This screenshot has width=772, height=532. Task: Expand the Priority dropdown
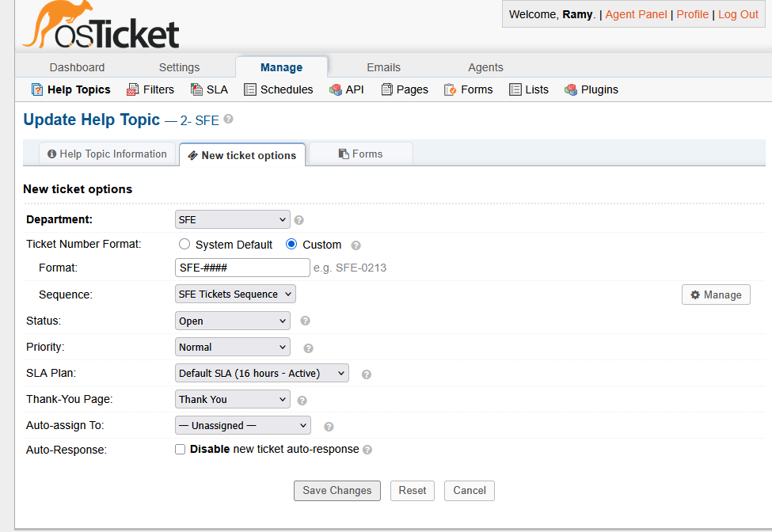tap(232, 347)
